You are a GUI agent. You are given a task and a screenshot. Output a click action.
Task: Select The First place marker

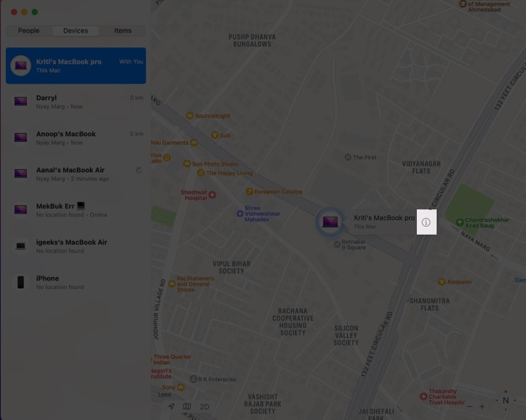pos(348,157)
